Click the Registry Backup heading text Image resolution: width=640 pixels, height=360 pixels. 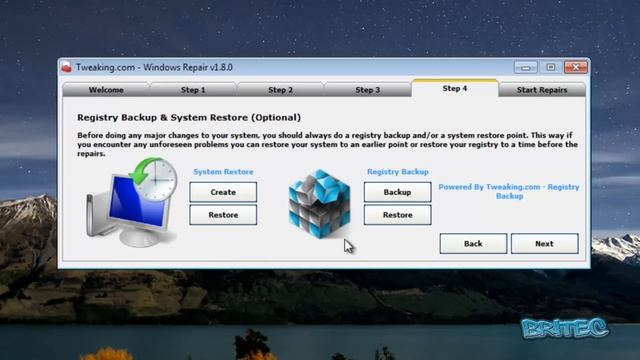coord(398,172)
